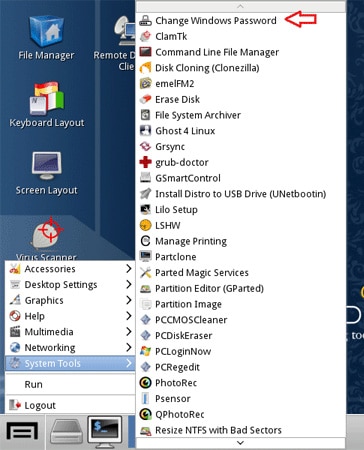Viewport: 364px width, 450px height.
Task: Expand the Desktop Settings submenu
Action: pyautogui.click(x=70, y=284)
